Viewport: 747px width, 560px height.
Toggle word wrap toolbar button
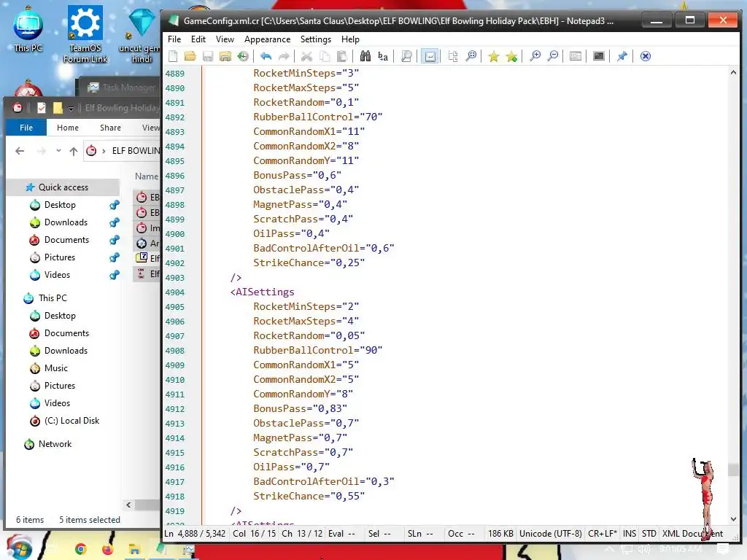click(430, 56)
